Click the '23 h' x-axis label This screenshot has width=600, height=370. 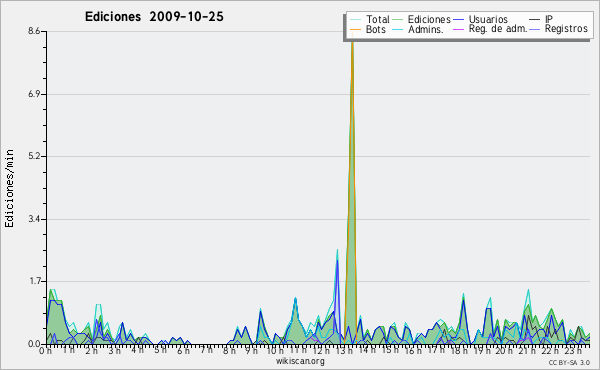point(573,350)
